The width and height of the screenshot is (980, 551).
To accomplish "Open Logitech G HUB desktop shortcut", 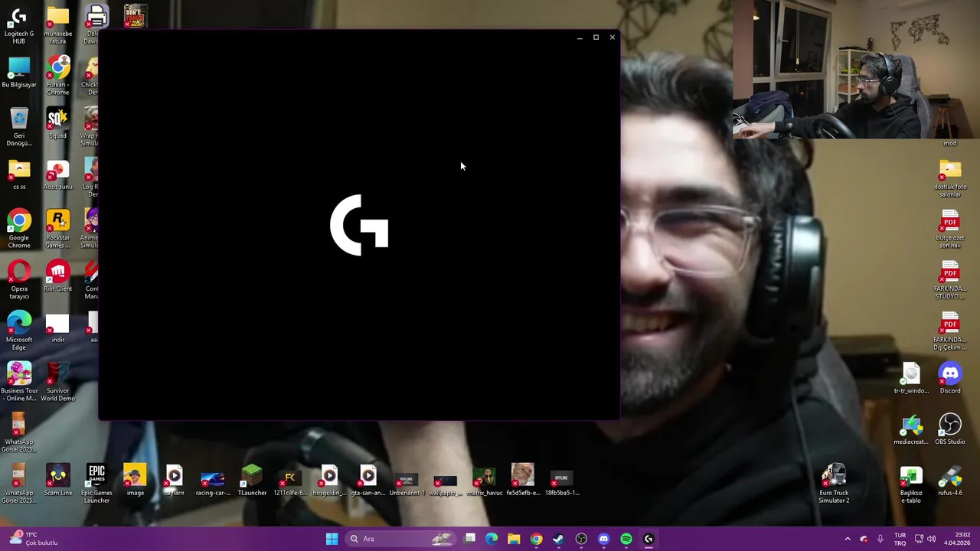I will 19,24.
